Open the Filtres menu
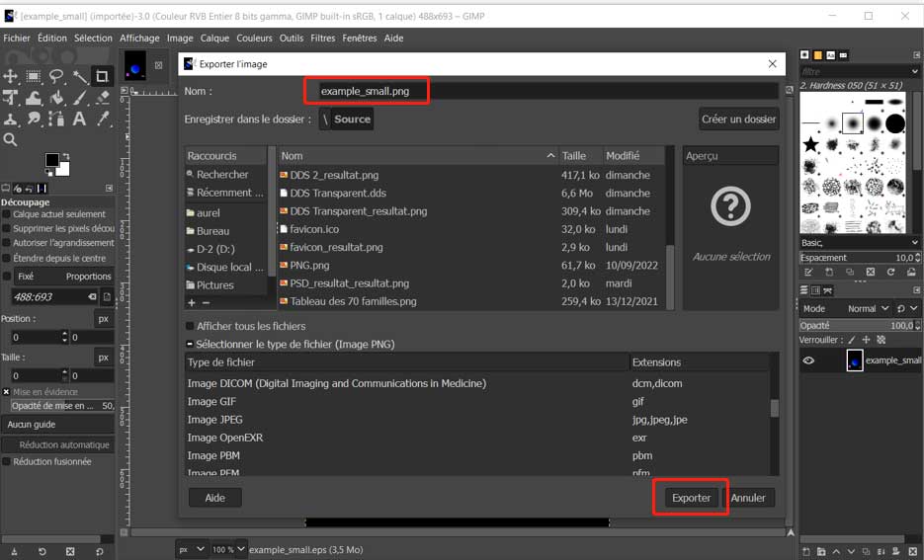This screenshot has height=560, width=924. [x=322, y=39]
